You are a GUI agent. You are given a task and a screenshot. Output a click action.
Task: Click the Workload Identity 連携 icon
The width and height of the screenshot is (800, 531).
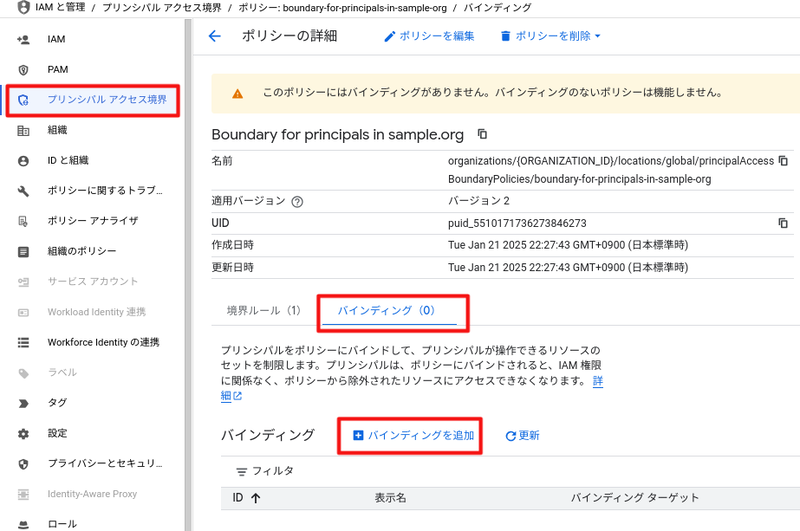(23, 312)
